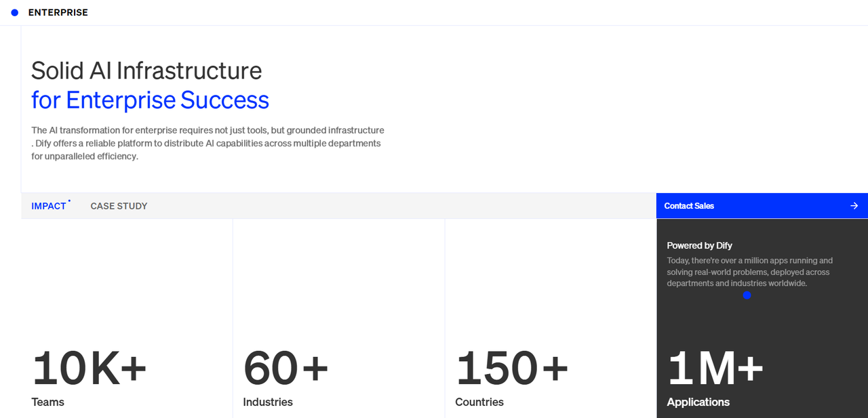Click the "Powered by Dify" heading
The height and width of the screenshot is (418, 868).
pyautogui.click(x=699, y=245)
